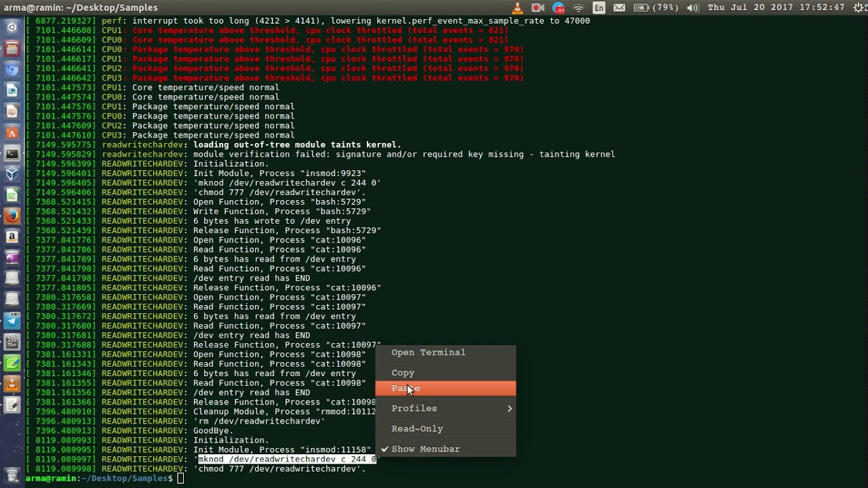Open the Amazon launcher icon
This screenshot has height=488, width=868.
point(12,237)
